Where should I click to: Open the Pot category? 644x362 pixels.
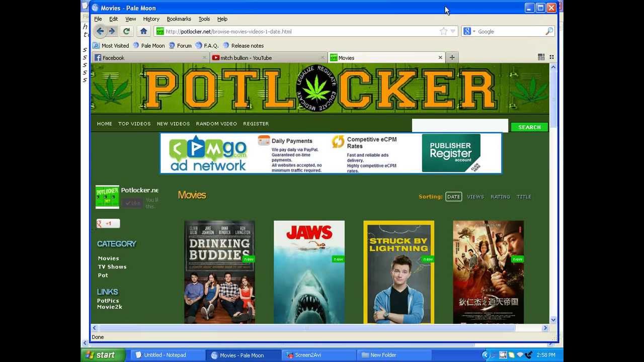point(103,276)
